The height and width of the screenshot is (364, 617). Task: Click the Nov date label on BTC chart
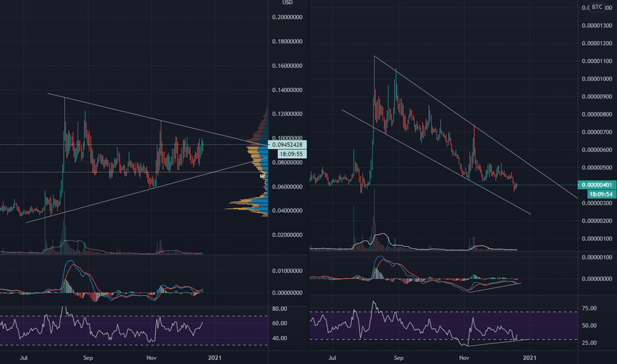(x=464, y=358)
